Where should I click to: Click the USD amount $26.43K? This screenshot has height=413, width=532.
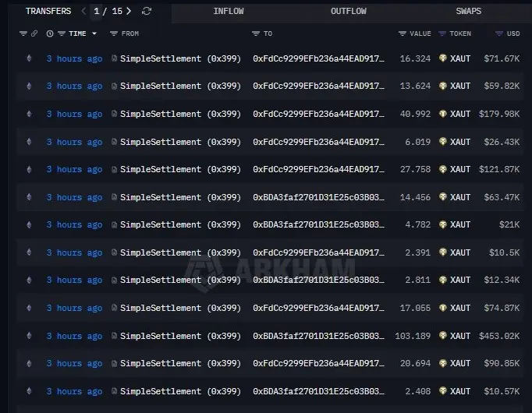pyautogui.click(x=502, y=142)
